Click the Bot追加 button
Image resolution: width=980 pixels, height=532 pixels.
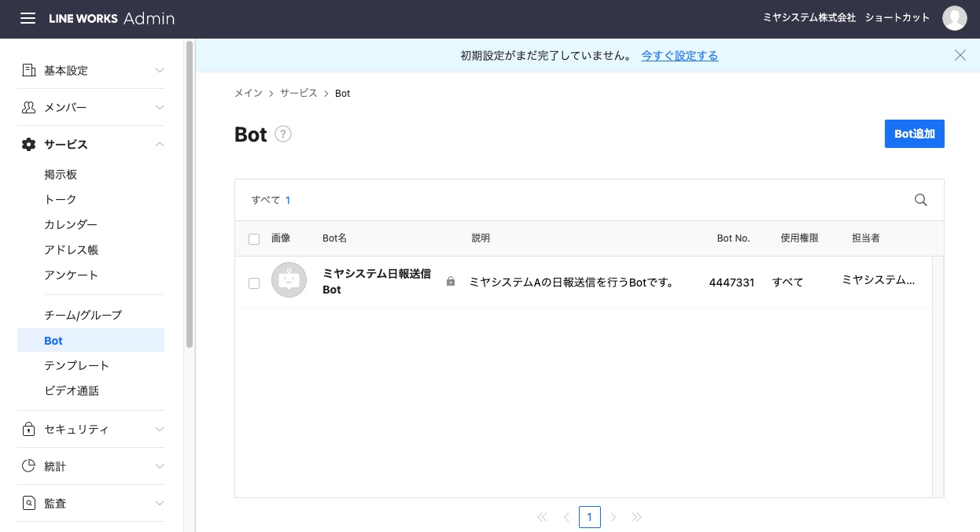(x=914, y=134)
